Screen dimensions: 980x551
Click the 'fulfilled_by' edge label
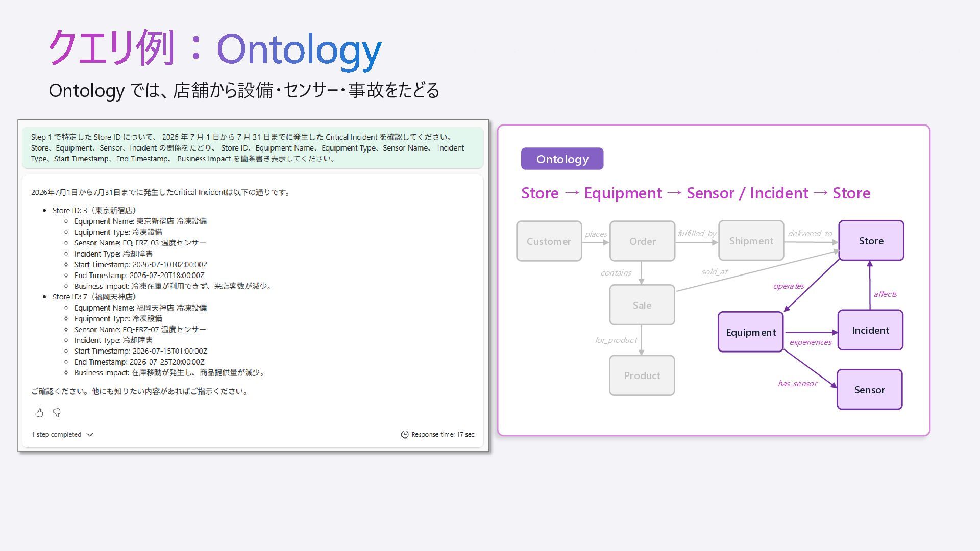click(697, 233)
